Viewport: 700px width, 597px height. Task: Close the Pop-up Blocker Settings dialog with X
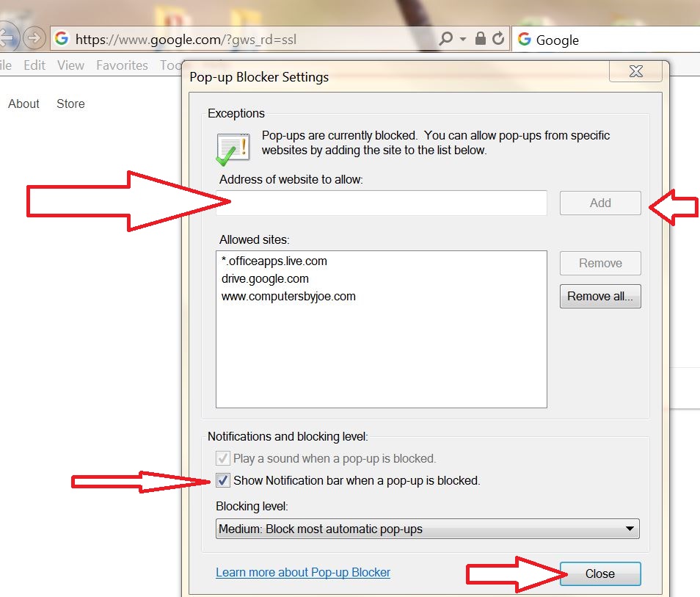(635, 71)
